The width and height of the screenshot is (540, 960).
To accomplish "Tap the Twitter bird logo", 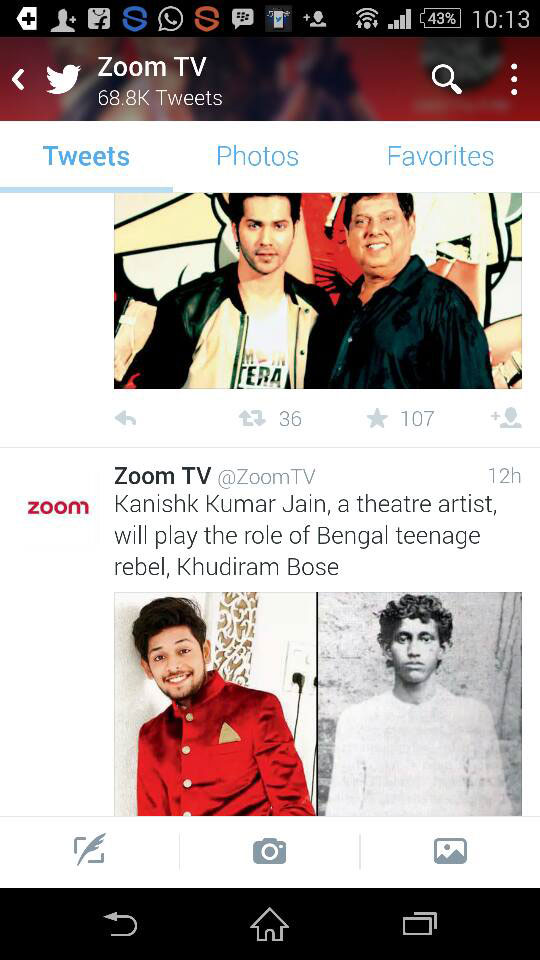I will (x=63, y=79).
